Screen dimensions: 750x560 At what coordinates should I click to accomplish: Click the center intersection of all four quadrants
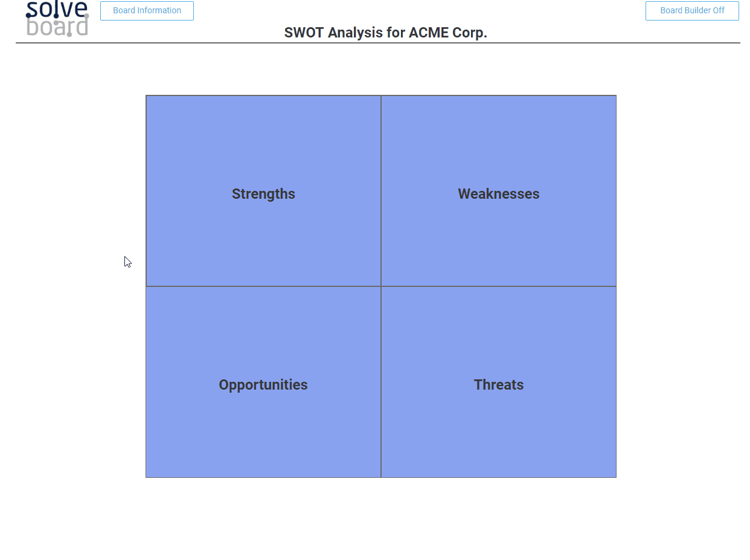[x=381, y=286]
